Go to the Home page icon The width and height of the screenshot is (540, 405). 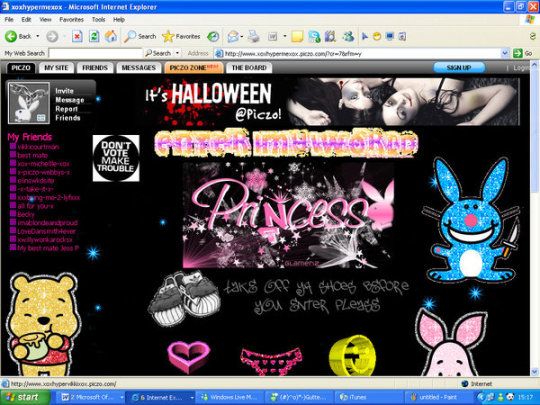[x=111, y=36]
